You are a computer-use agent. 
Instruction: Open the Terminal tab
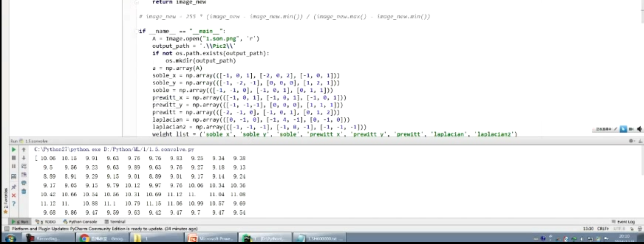tap(115, 222)
